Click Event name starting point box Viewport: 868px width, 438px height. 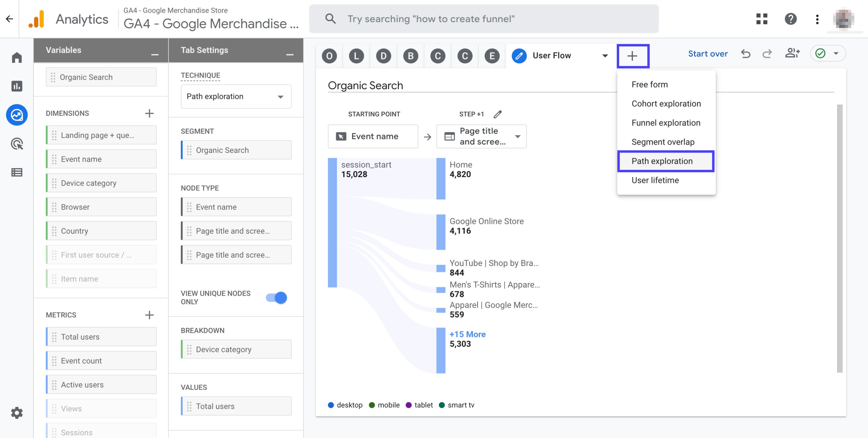click(373, 136)
